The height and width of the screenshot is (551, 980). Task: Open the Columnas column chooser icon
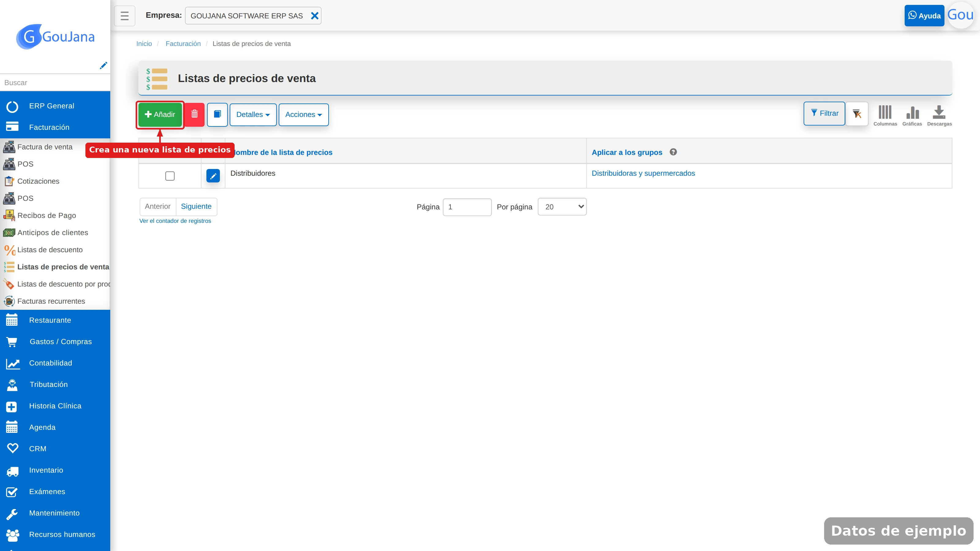[885, 115]
